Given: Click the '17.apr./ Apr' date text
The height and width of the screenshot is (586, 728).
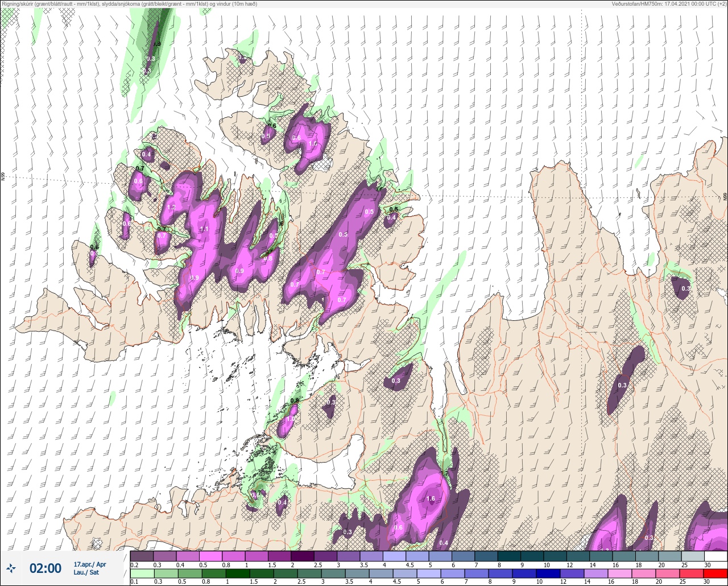Looking at the screenshot, I should (x=90, y=564).
